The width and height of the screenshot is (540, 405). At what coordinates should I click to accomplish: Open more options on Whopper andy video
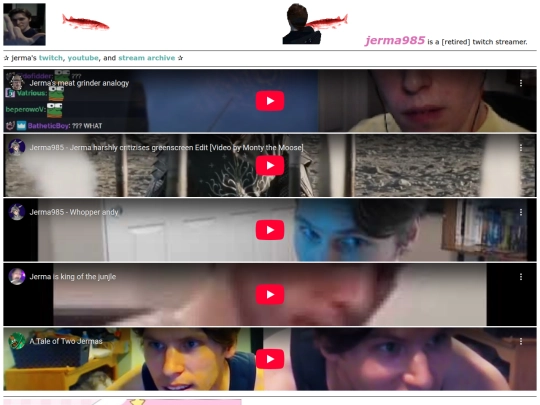[x=521, y=212]
